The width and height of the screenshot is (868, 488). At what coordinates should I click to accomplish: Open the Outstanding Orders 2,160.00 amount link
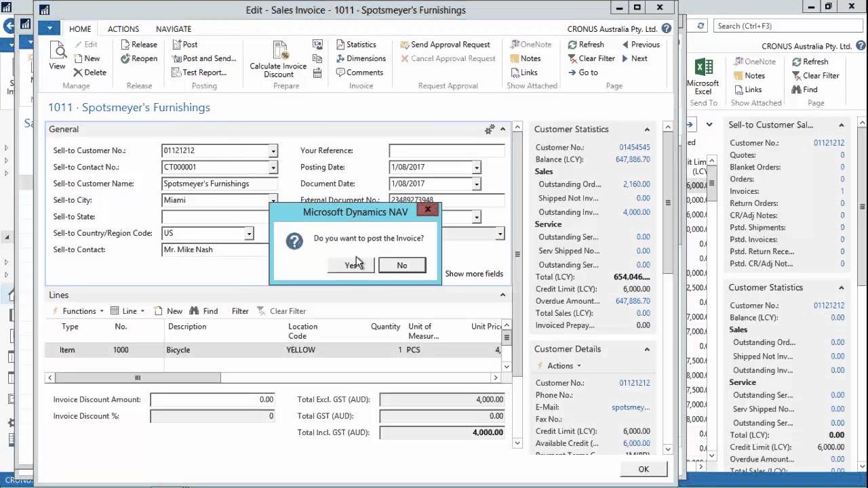(x=636, y=184)
